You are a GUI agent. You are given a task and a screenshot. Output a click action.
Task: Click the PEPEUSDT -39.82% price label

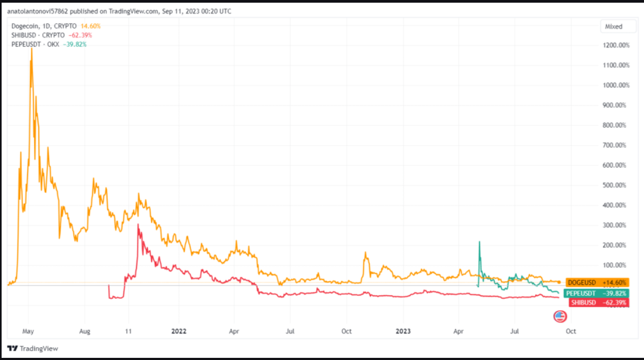click(x=597, y=293)
